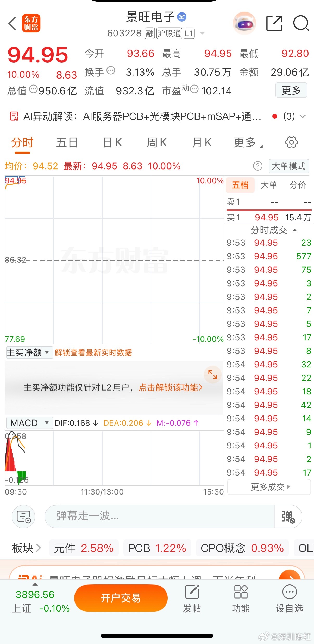
Task: Tap the AI异动解读 headline text
Action: click(142, 116)
